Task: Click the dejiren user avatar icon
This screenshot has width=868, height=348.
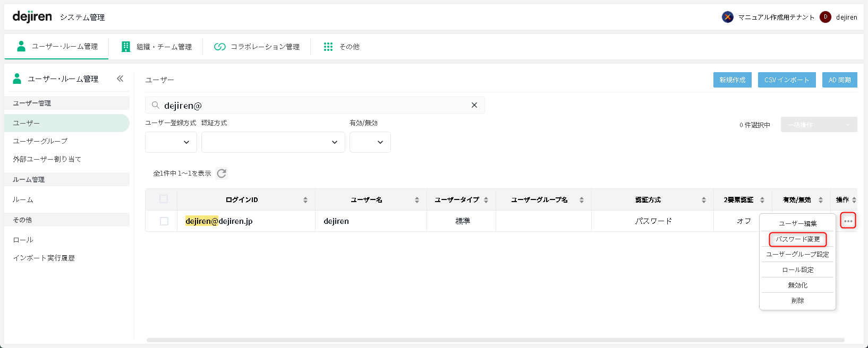Action: (826, 17)
